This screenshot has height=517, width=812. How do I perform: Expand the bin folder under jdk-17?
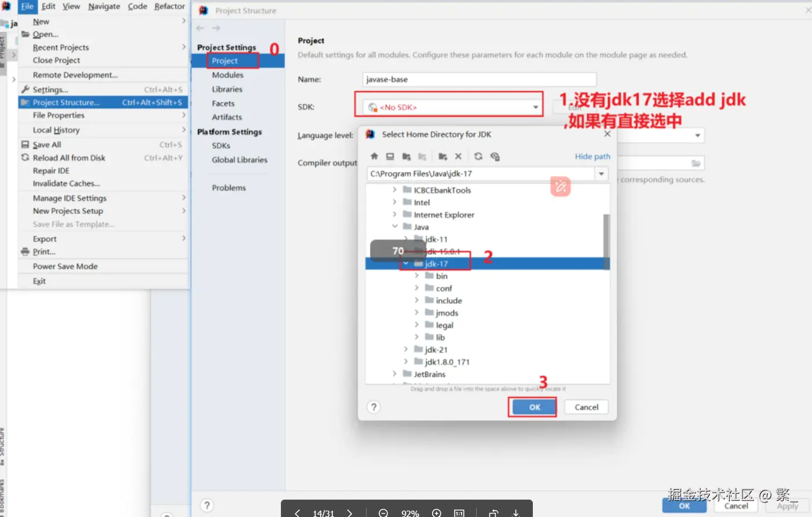(x=416, y=276)
